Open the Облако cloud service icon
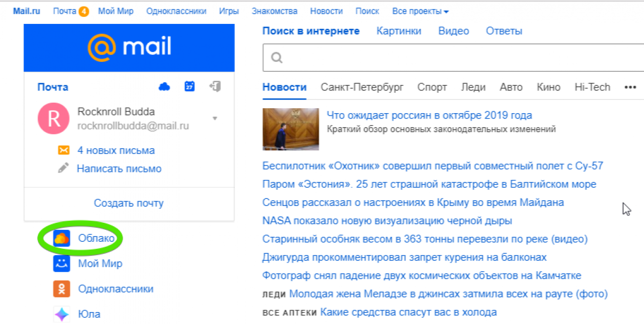The image size is (644, 324). pos(61,239)
